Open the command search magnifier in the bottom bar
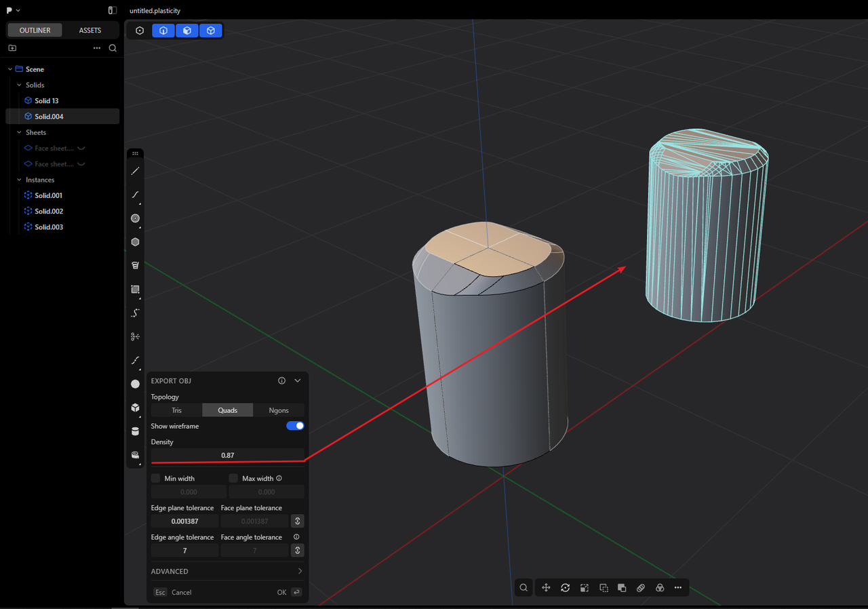The image size is (868, 609). point(524,588)
